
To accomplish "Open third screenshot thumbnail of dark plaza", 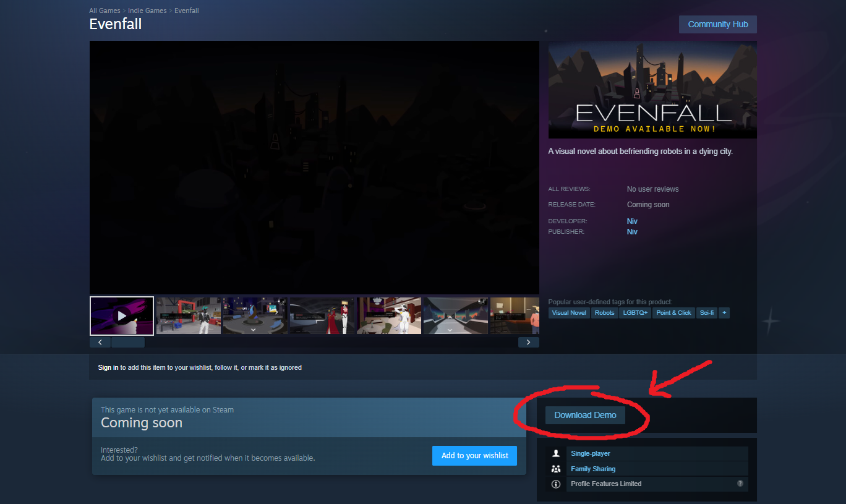I will (255, 316).
